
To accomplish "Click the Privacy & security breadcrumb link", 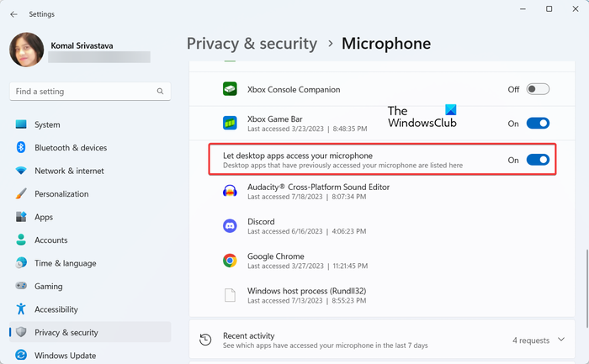I will [252, 44].
